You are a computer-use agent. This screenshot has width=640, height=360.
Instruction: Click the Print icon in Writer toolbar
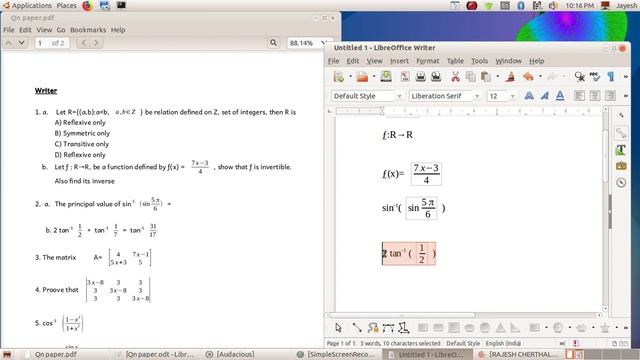(x=420, y=76)
